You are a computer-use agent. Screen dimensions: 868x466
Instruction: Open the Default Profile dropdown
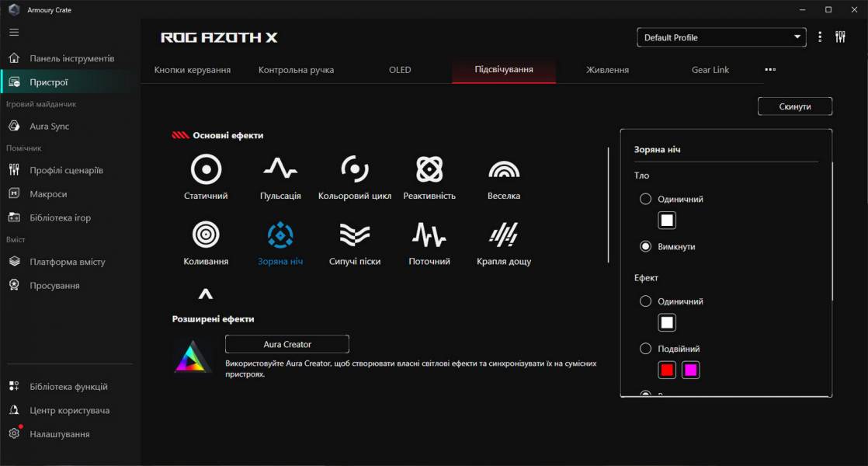720,37
